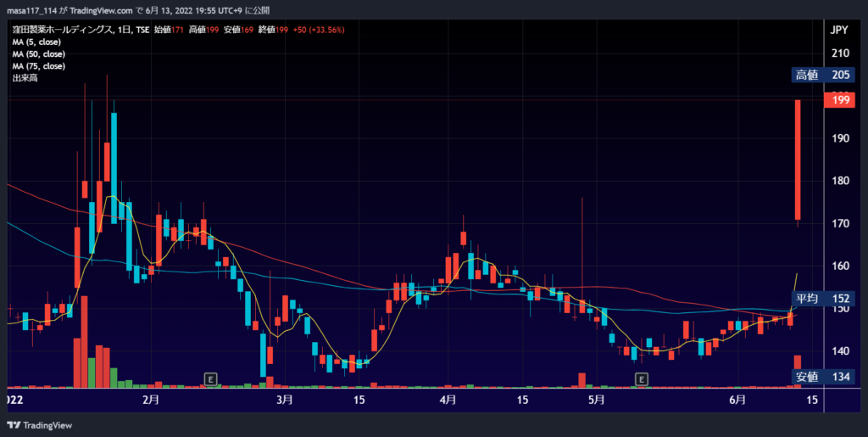Open the E earnings marker in May
This screenshot has width=868, height=437.
pyautogui.click(x=641, y=379)
